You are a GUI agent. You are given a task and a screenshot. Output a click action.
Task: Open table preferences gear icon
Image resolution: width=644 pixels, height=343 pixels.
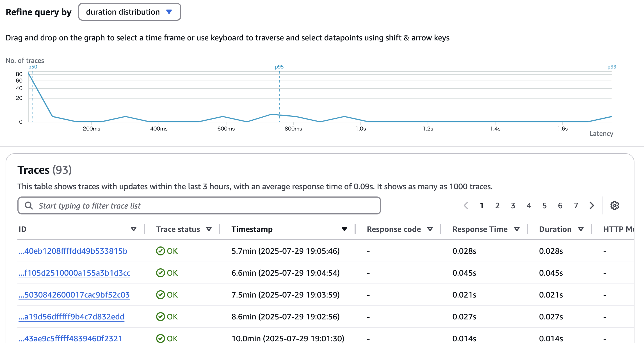coord(615,205)
